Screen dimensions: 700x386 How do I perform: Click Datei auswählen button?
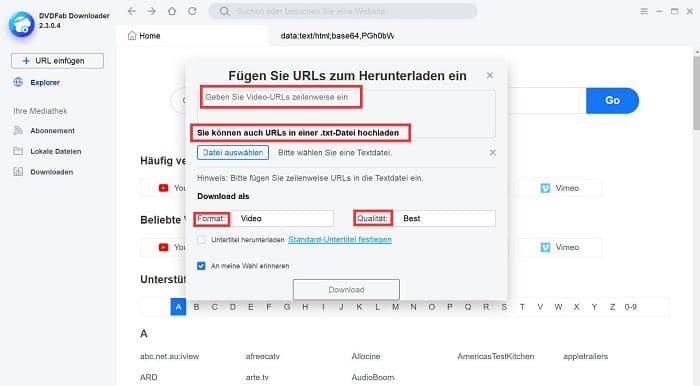tap(233, 153)
